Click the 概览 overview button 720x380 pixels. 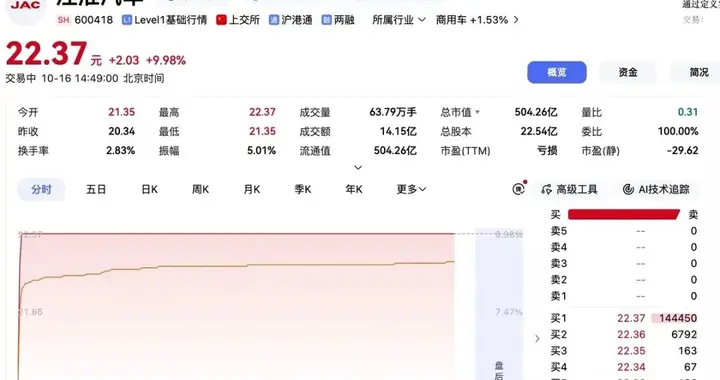pos(557,73)
